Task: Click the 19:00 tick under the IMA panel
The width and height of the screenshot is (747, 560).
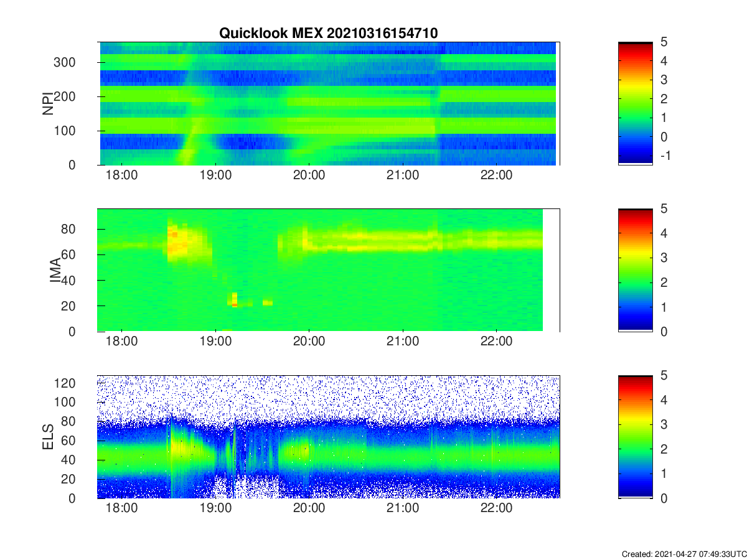Action: click(215, 342)
